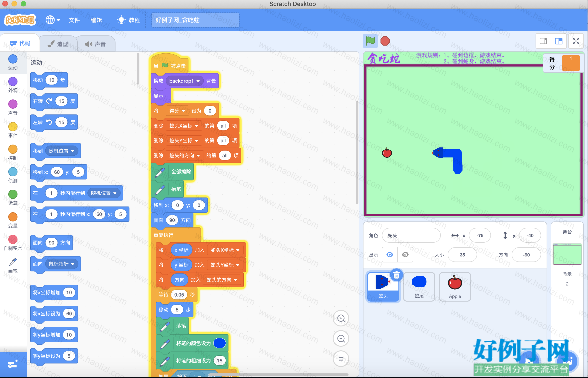Hide the sprite with crossed-eye button

pyautogui.click(x=405, y=255)
